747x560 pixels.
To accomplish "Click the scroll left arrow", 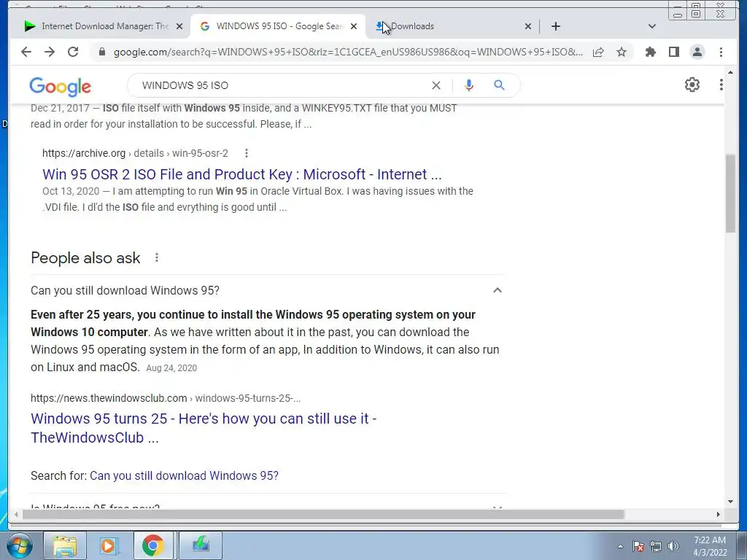I will 16,514.
